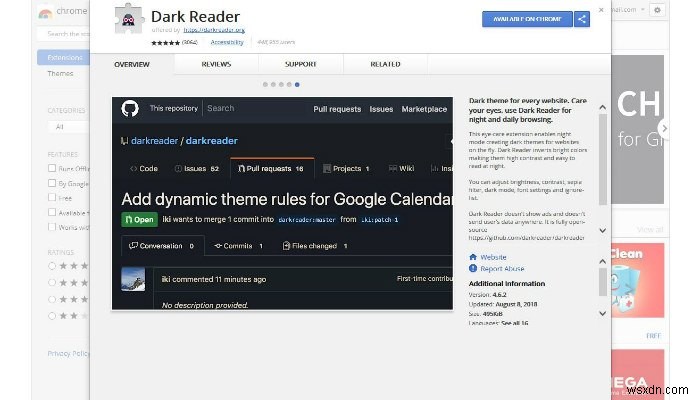Click the description panel scrollbar thumb
The height and width of the screenshot is (400, 700).
[x=602, y=159]
